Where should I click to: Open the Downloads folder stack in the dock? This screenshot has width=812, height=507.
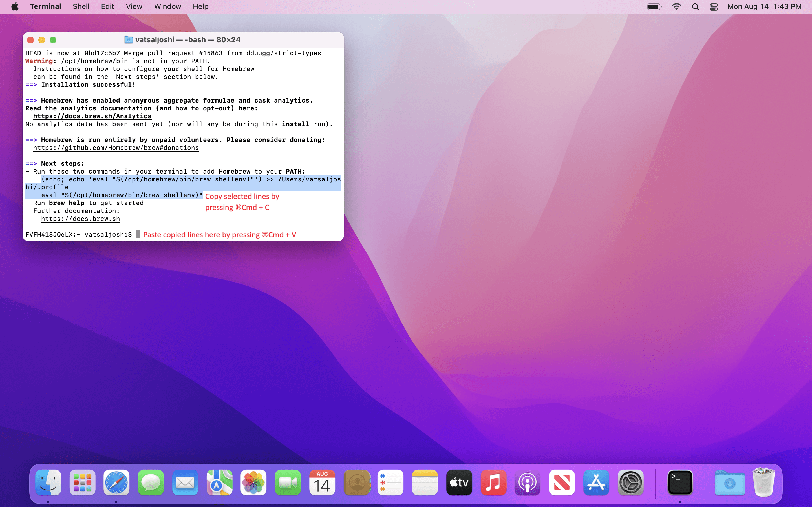pyautogui.click(x=729, y=483)
